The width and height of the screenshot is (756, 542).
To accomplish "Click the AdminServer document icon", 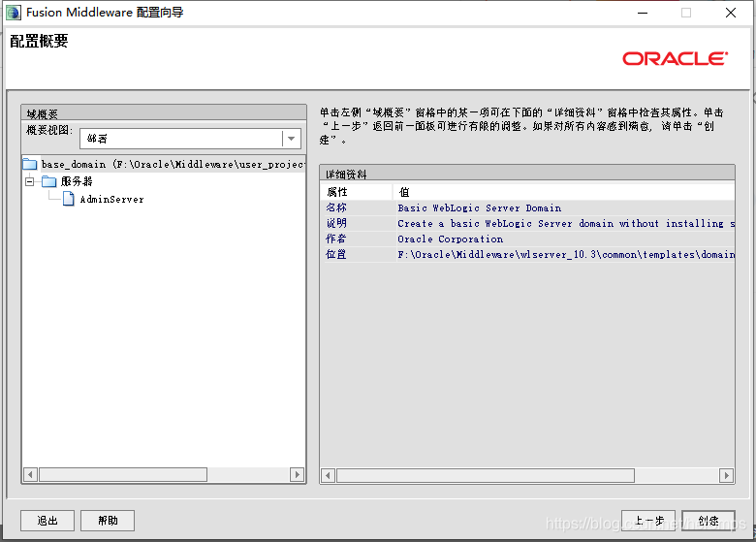I will [69, 199].
